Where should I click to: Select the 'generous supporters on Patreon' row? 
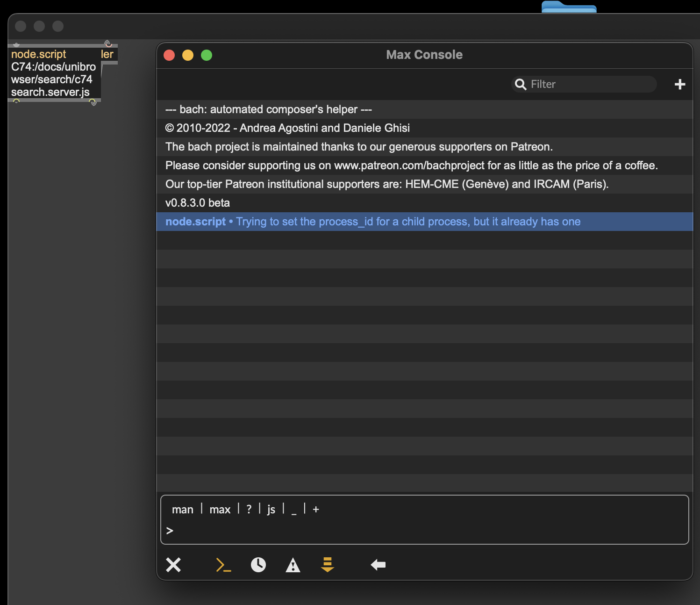(x=425, y=147)
